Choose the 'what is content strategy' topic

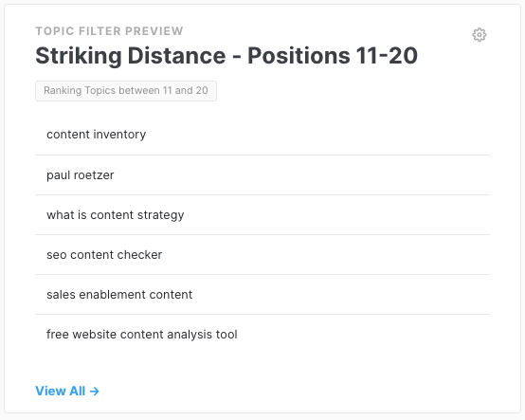262,215
